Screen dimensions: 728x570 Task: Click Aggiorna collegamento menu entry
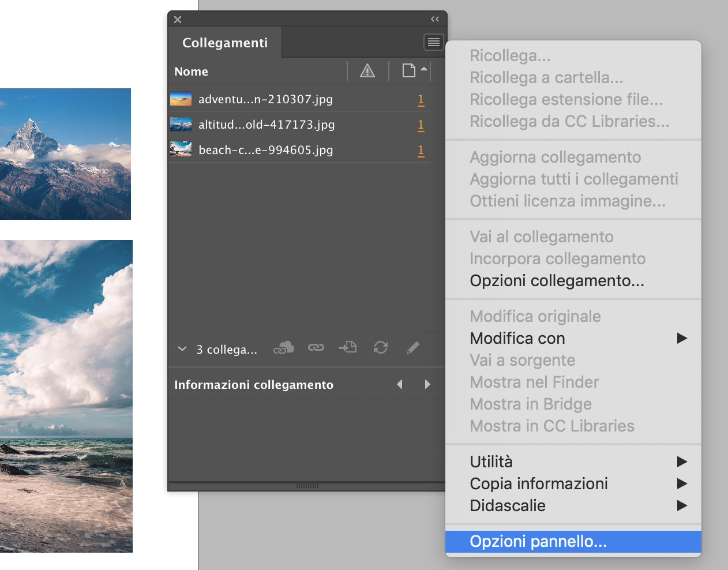pyautogui.click(x=573, y=157)
